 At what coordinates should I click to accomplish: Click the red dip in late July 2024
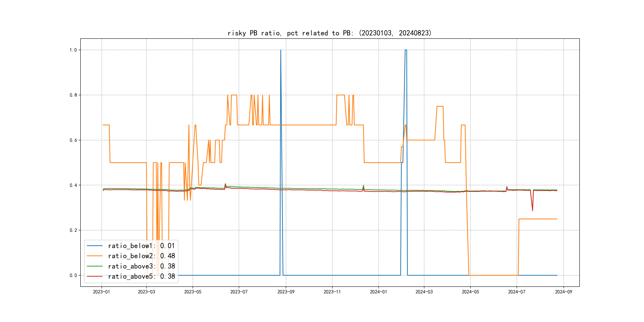point(532,210)
